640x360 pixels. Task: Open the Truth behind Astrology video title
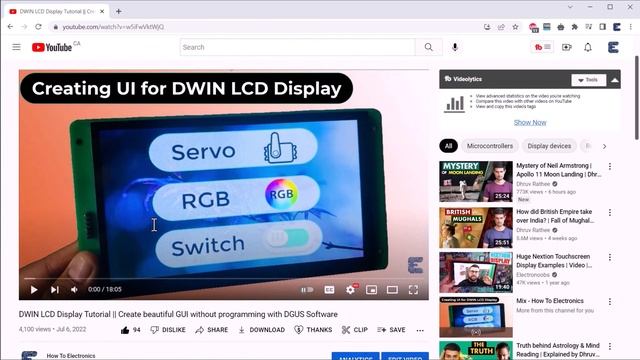coord(558,350)
